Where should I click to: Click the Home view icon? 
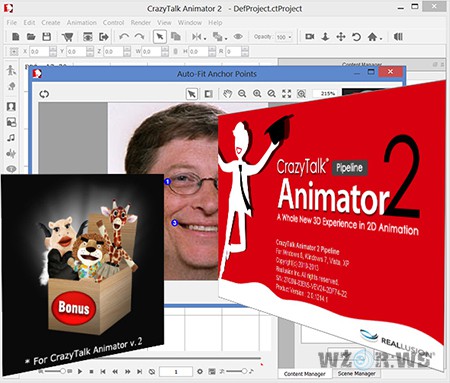tap(372, 37)
